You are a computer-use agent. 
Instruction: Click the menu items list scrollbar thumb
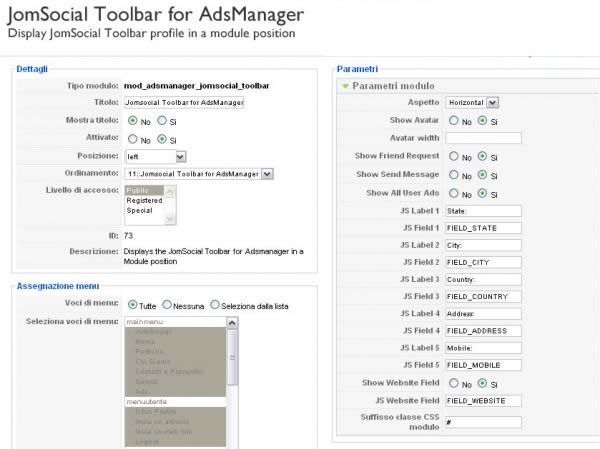point(232,357)
